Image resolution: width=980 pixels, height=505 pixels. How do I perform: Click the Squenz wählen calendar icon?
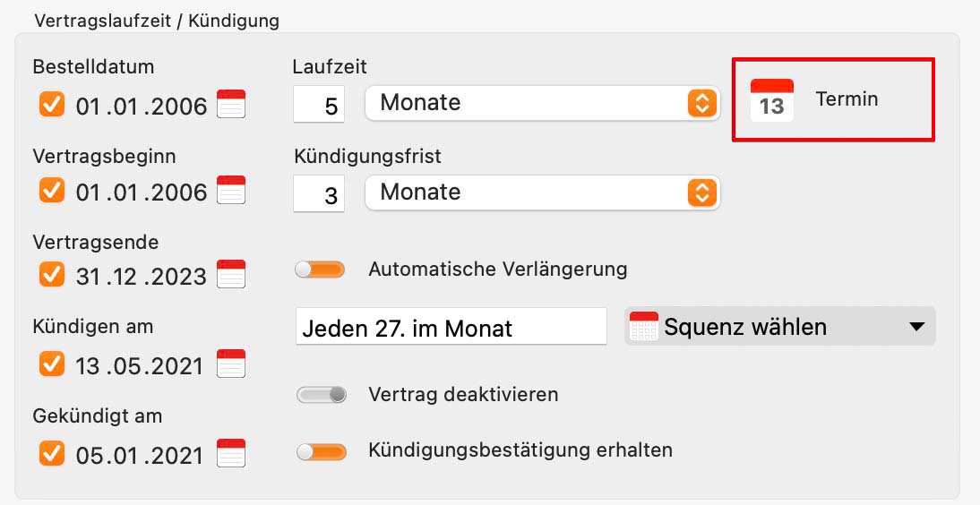point(644,326)
